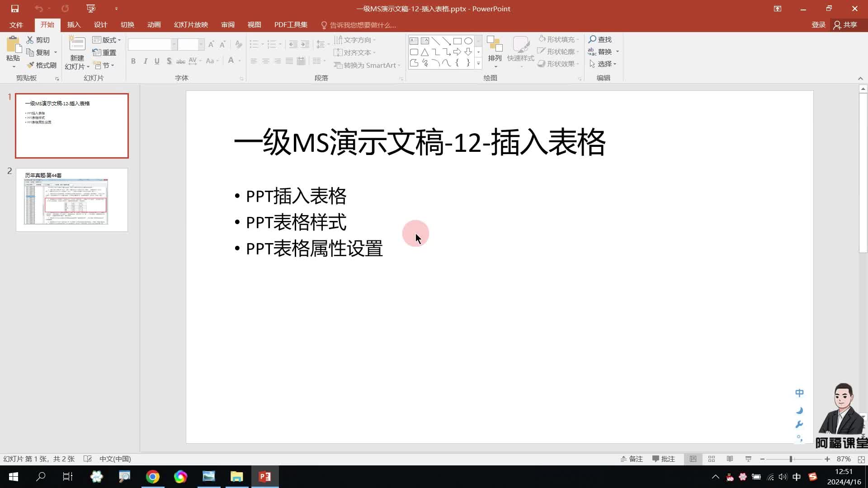868x488 pixels.
Task: Fit slide to current window icon
Action: (861, 459)
